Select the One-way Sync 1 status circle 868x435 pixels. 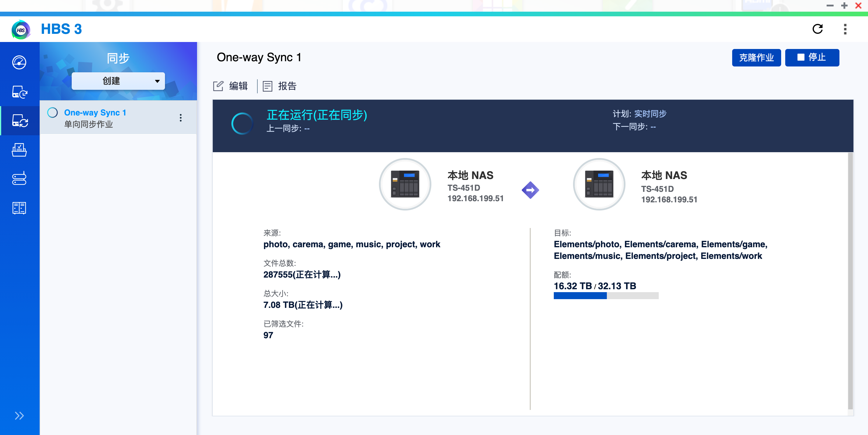point(52,113)
